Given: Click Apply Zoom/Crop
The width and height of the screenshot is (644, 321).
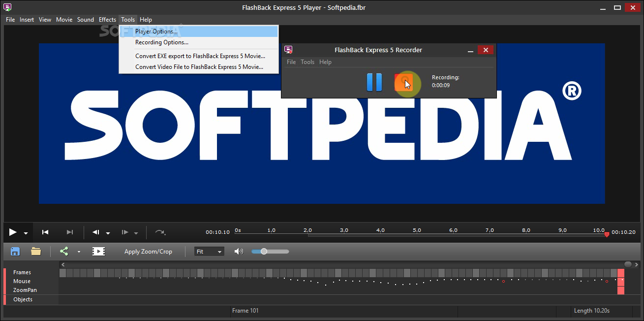Looking at the screenshot, I should [148, 252].
